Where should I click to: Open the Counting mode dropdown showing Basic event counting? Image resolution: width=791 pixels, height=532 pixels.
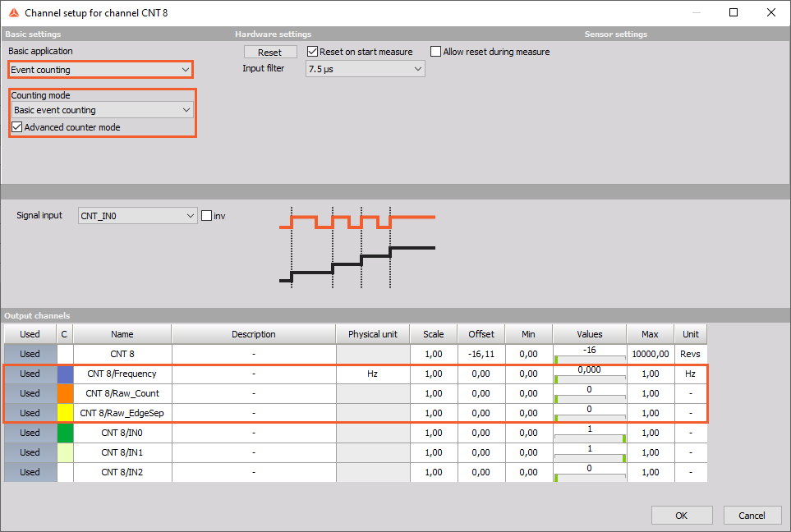103,110
